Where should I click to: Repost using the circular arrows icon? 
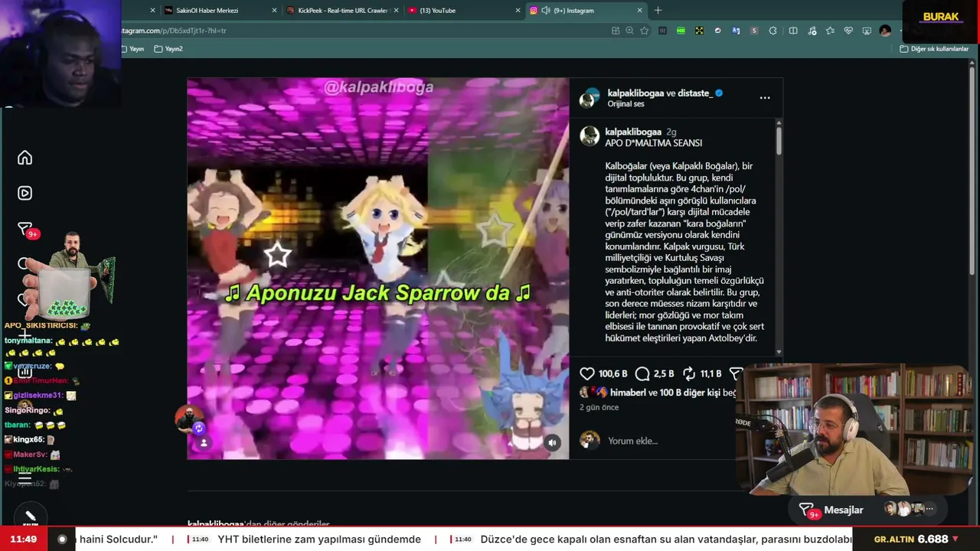689,373
